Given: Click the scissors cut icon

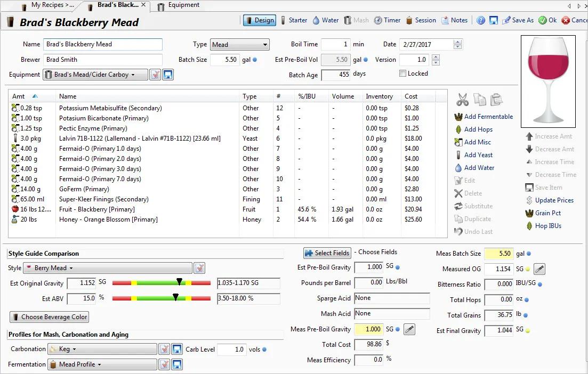Looking at the screenshot, I should point(462,100).
